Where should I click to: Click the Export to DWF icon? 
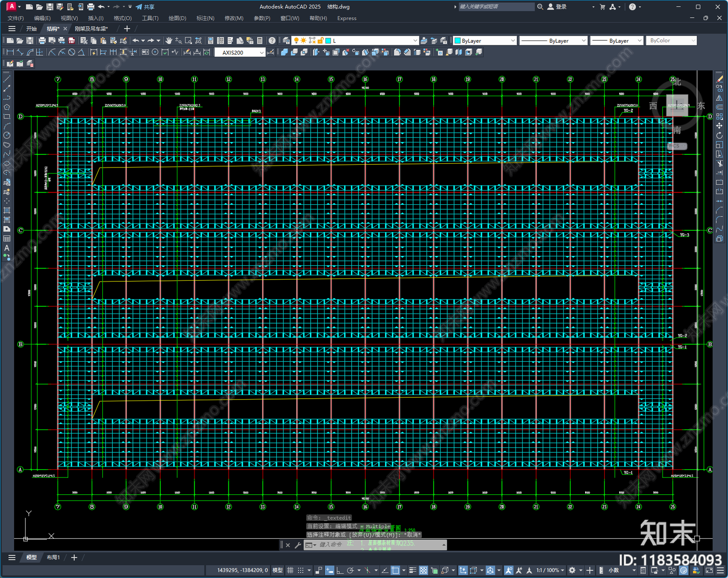coord(71,41)
